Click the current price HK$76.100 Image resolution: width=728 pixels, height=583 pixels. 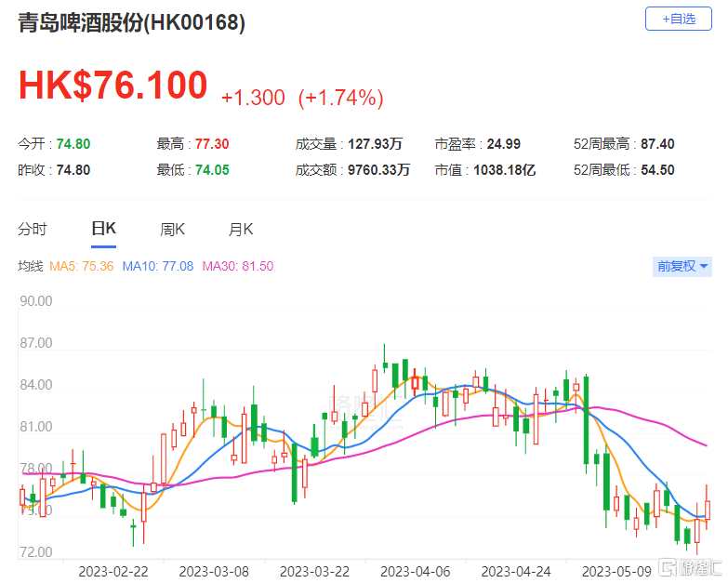pos(113,86)
